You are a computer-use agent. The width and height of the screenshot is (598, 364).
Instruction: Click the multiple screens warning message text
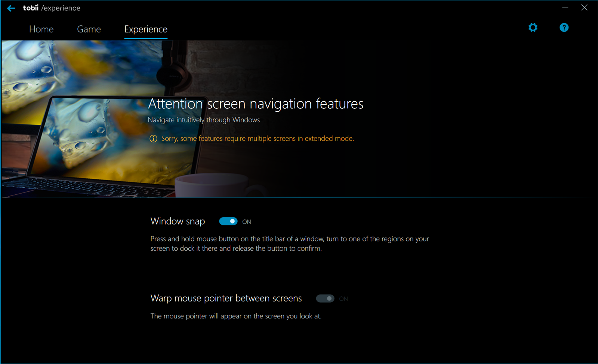[x=257, y=139]
